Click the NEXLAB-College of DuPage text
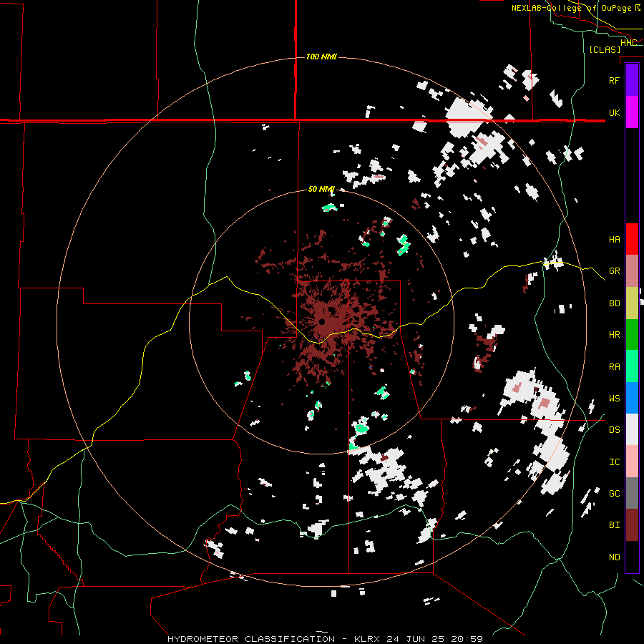The image size is (644, 644). point(571,8)
